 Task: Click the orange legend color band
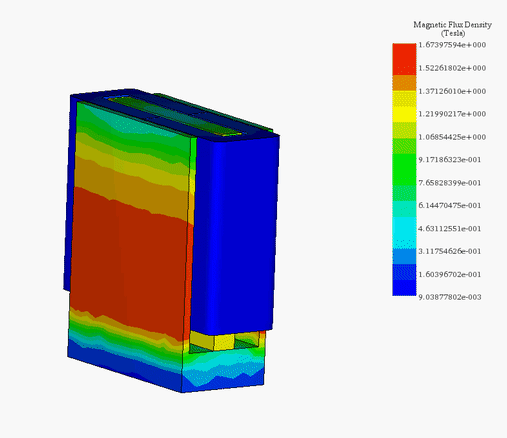click(404, 83)
